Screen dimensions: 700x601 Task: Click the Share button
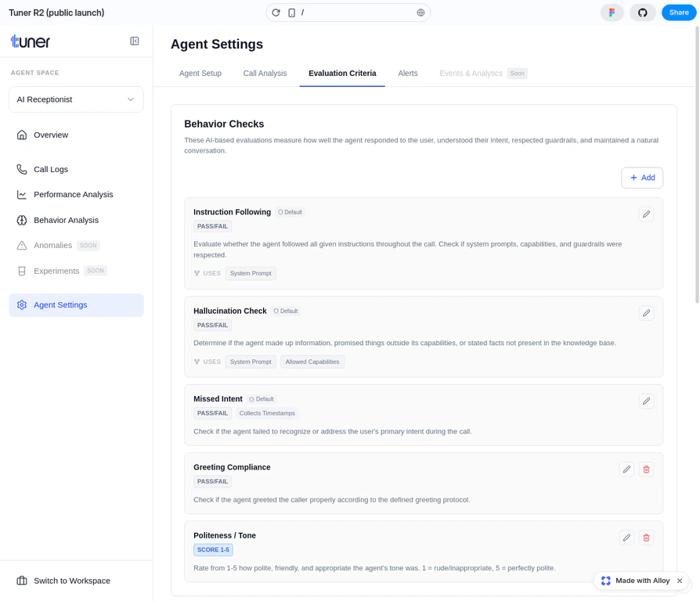click(678, 13)
